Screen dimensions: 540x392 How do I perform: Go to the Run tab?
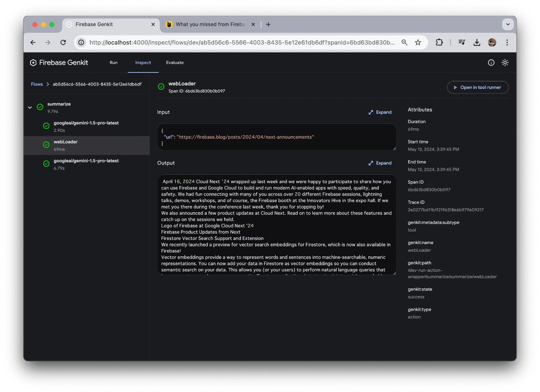tap(113, 62)
